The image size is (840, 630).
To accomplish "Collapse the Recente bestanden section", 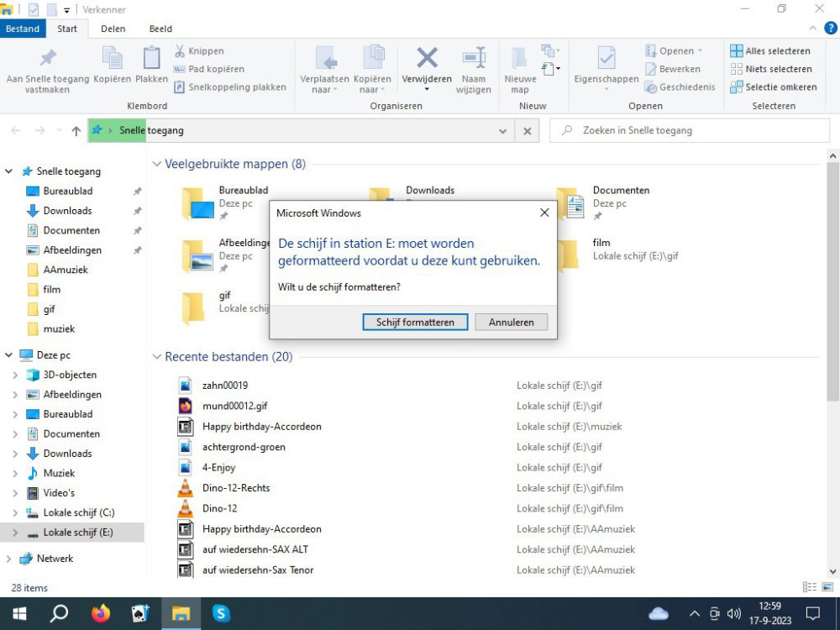I will 156,357.
